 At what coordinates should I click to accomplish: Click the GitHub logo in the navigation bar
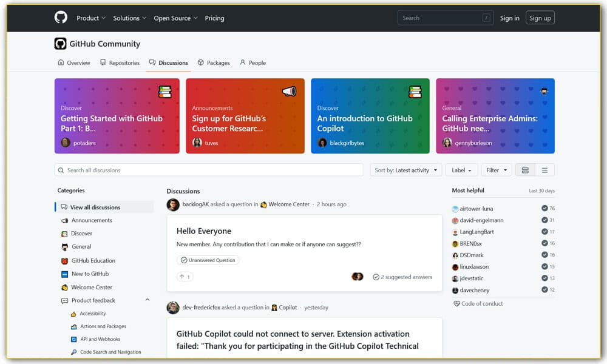(59, 18)
